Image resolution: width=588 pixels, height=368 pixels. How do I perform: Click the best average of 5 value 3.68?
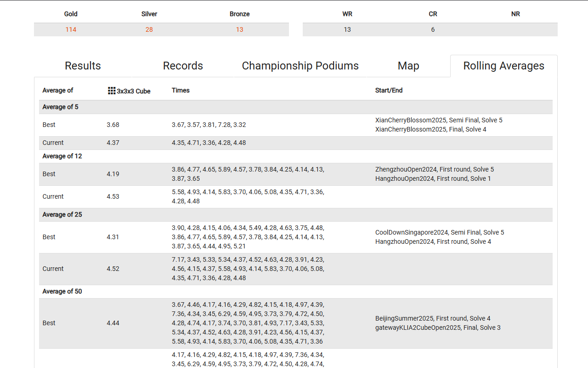click(113, 125)
